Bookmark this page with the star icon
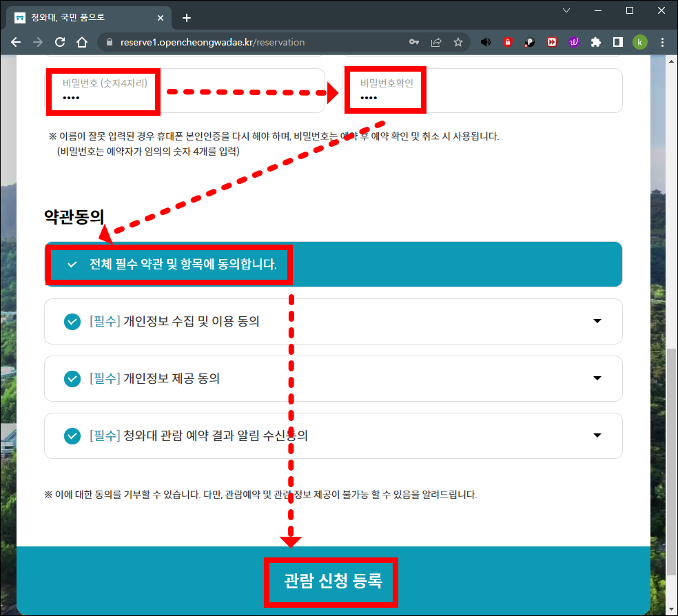Viewport: 678px width, 616px height. pos(458,42)
